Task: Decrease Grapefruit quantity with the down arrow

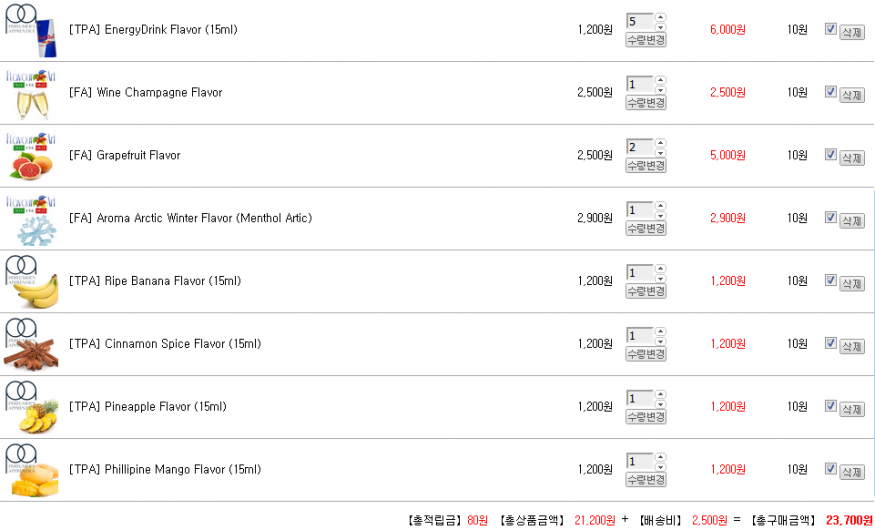Action: pos(660,152)
